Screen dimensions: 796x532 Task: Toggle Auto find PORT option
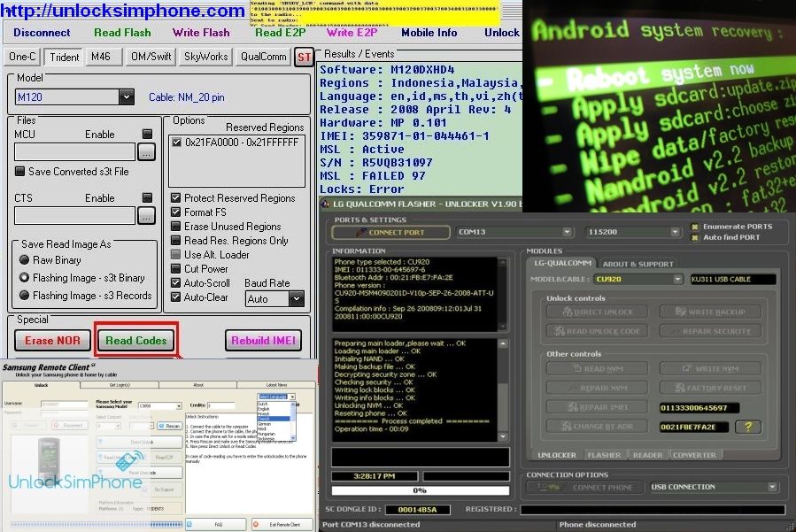694,237
